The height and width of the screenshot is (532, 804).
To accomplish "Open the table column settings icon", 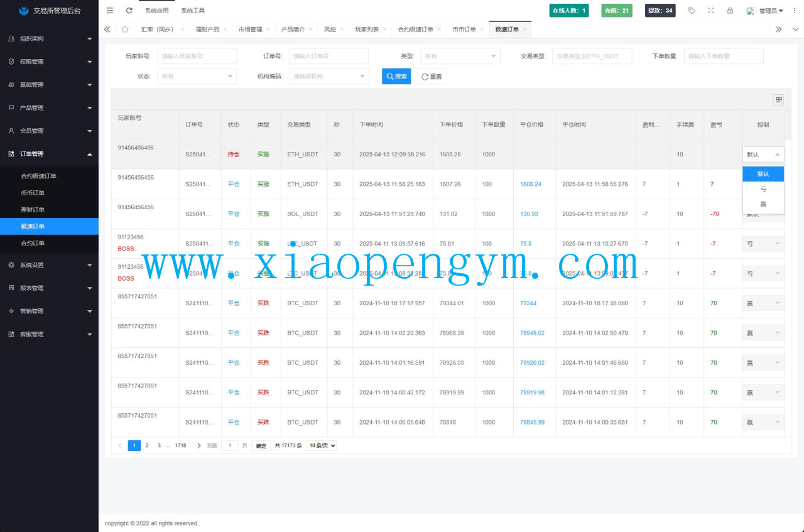I will tap(778, 99).
